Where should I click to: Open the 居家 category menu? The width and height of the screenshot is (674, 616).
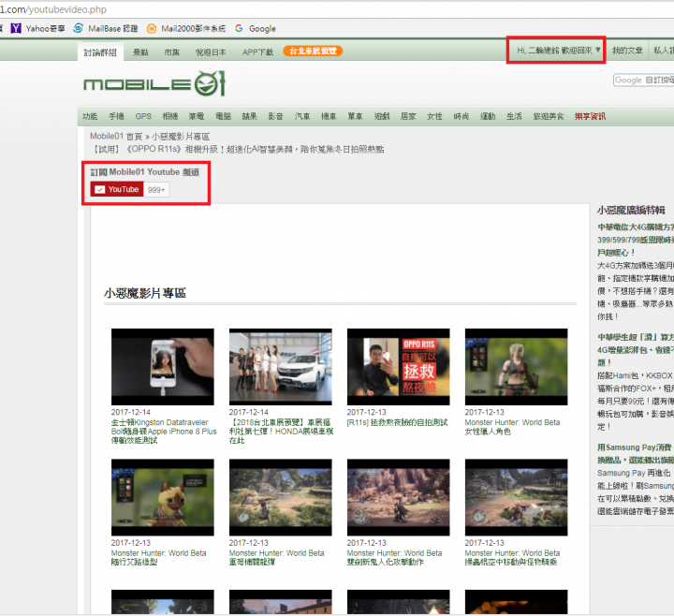coord(408,116)
